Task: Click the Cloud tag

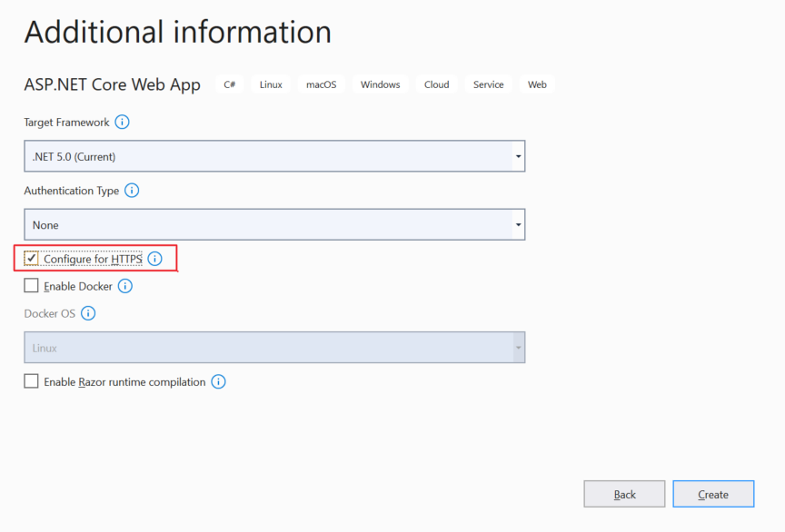Action: click(436, 84)
